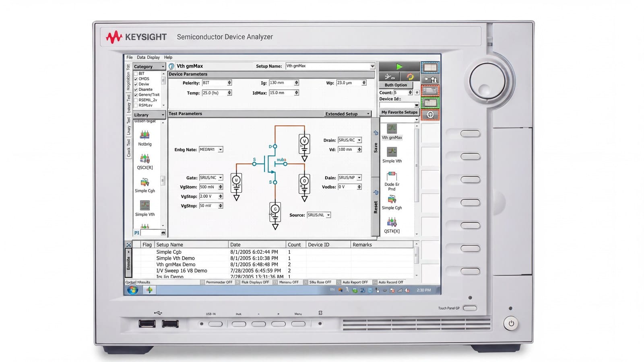This screenshot has height=362, width=644.
Task: Select Simple Cgh in the Library list
Action: click(145, 185)
